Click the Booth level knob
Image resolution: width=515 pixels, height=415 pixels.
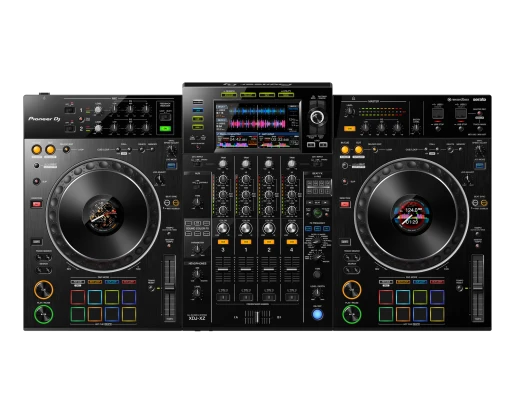tap(416, 128)
